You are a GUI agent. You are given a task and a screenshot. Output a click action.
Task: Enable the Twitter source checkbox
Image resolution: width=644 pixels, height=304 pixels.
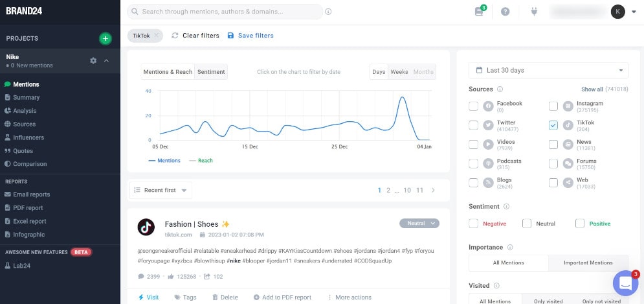(x=474, y=125)
